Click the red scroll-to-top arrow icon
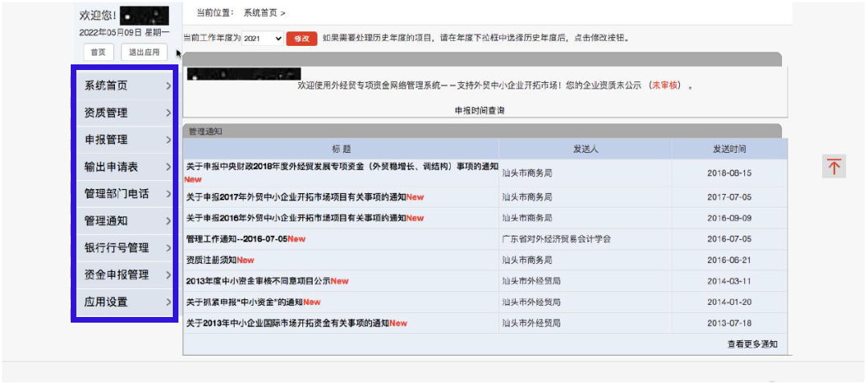The image size is (868, 383). [x=834, y=167]
